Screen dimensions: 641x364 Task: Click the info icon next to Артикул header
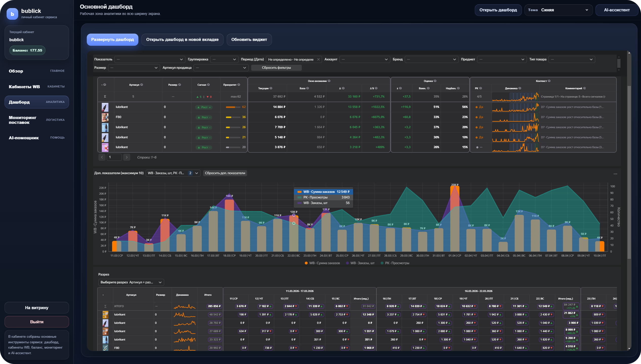[142, 85]
